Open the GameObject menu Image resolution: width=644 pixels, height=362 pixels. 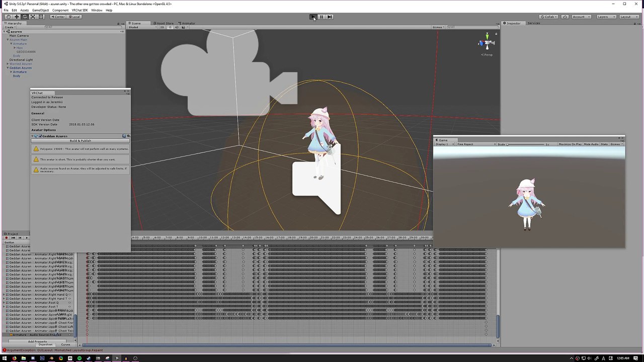(x=40, y=10)
